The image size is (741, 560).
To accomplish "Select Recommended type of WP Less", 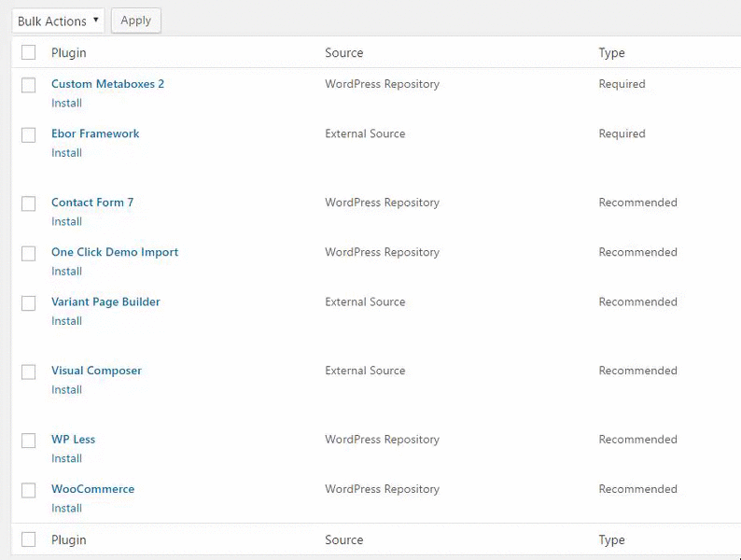I will 638,440.
